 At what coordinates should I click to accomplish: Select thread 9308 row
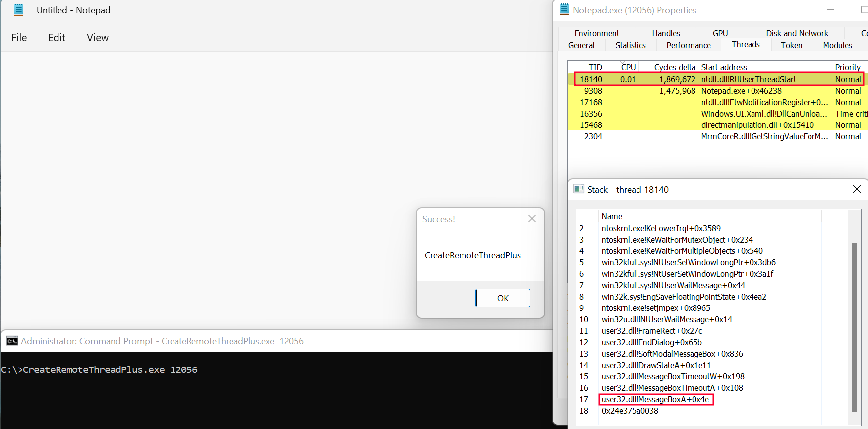718,91
